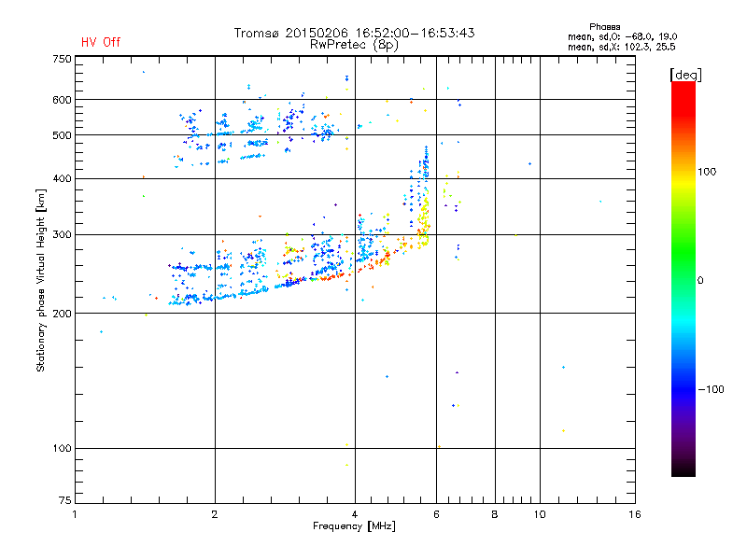This screenshot has width=747, height=560.
Task: Click the colorbar '100' tick label
Action: (x=707, y=172)
